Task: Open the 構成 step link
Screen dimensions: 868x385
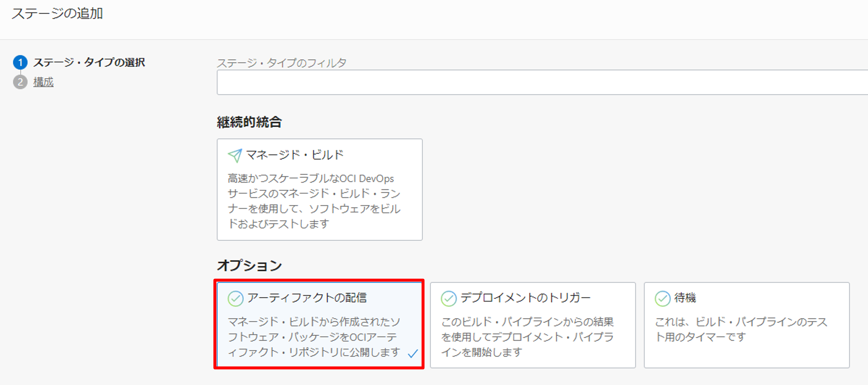Action: (x=43, y=82)
